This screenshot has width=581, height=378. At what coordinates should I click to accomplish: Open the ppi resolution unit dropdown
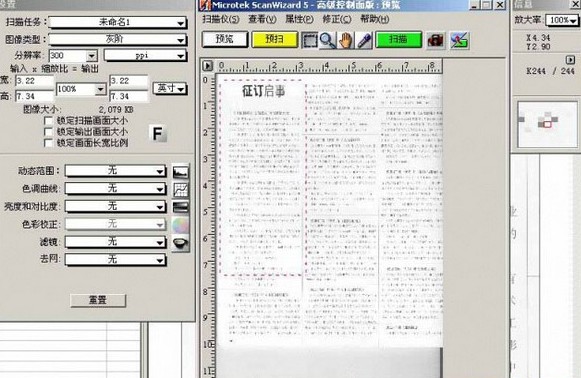(x=145, y=56)
